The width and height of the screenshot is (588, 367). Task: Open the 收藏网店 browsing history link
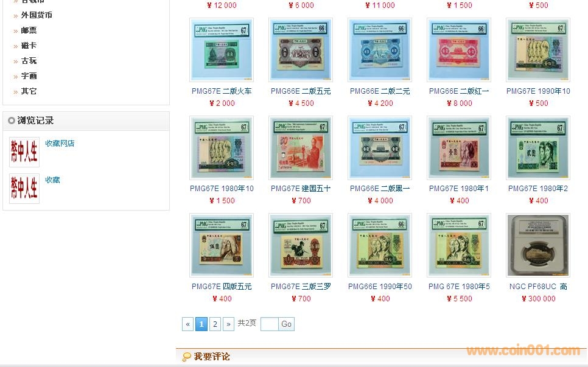(60, 143)
